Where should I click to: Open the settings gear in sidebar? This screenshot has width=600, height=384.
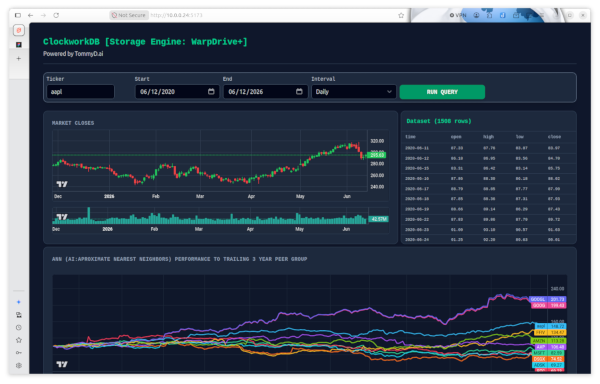tap(19, 365)
